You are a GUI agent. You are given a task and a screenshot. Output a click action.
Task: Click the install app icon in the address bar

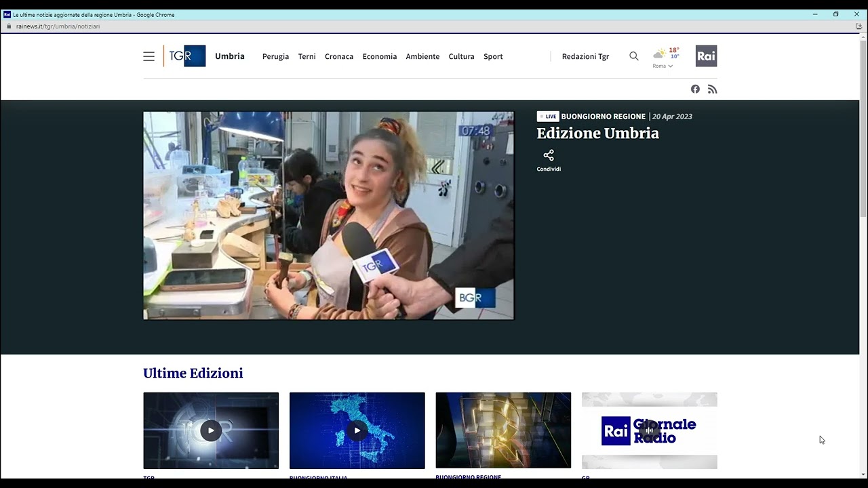[859, 26]
